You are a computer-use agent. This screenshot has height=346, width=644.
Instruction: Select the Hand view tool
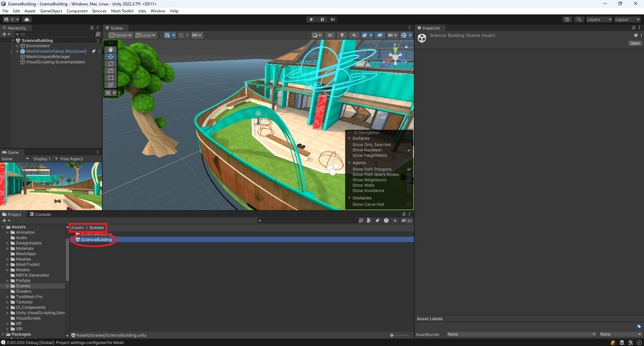[x=111, y=49]
